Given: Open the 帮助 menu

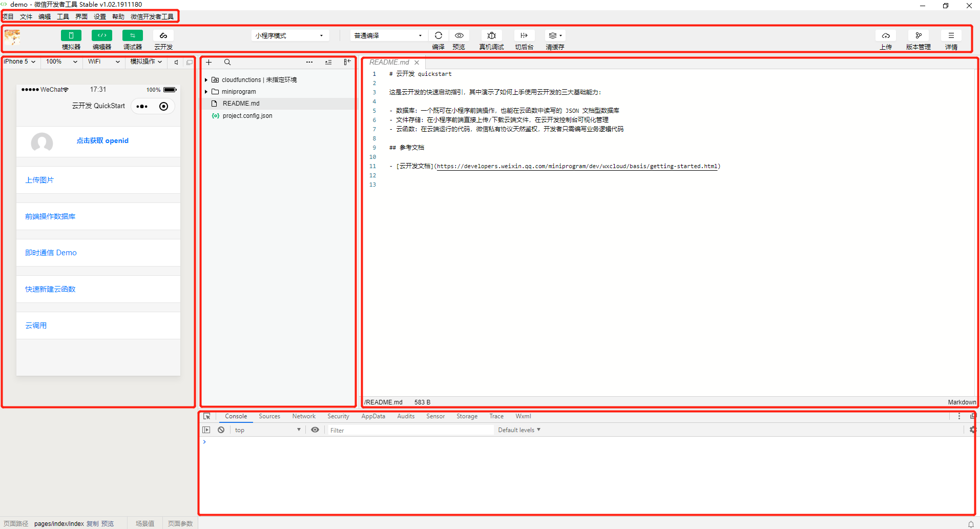Looking at the screenshot, I should pos(118,17).
